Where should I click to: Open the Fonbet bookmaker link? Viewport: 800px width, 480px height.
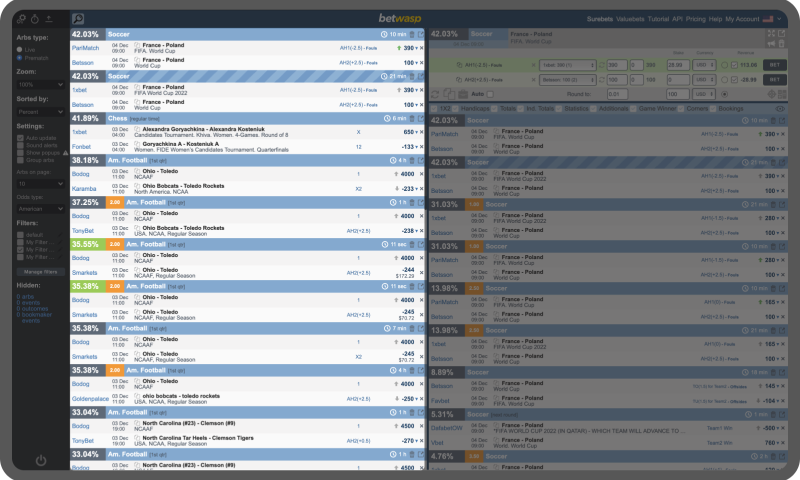[81, 147]
